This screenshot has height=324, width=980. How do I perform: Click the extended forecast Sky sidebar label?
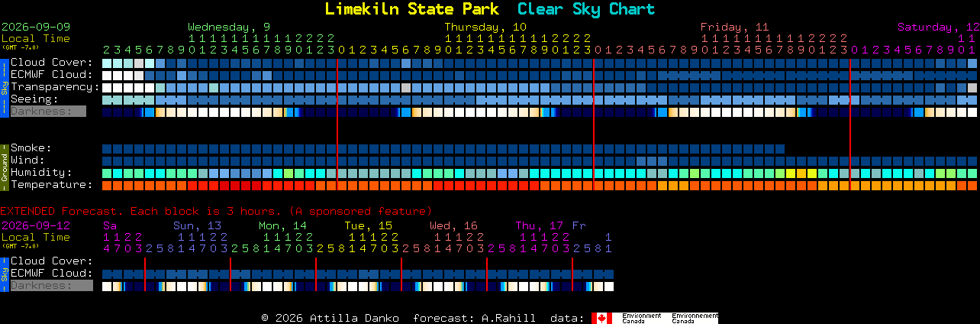4,274
